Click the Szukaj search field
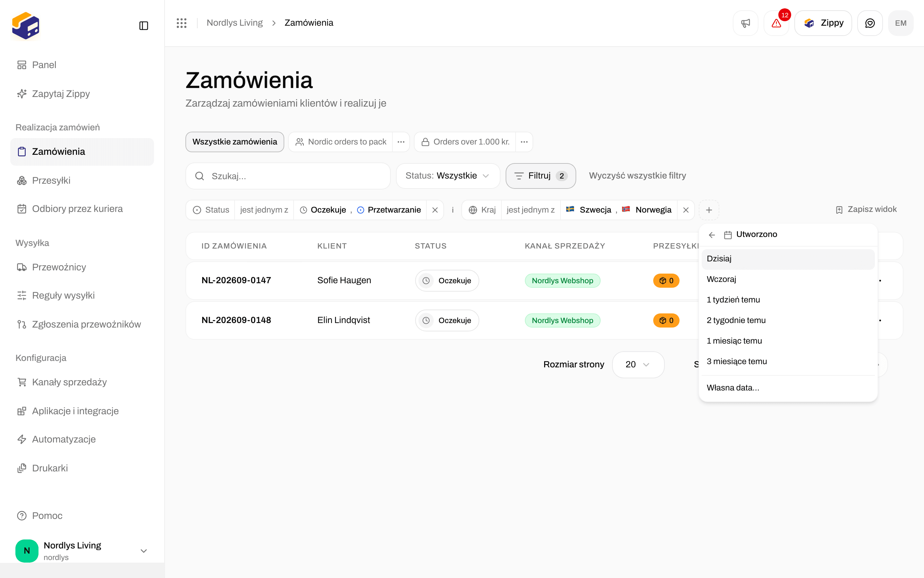Screen dimensions: 924x578 pos(288,176)
